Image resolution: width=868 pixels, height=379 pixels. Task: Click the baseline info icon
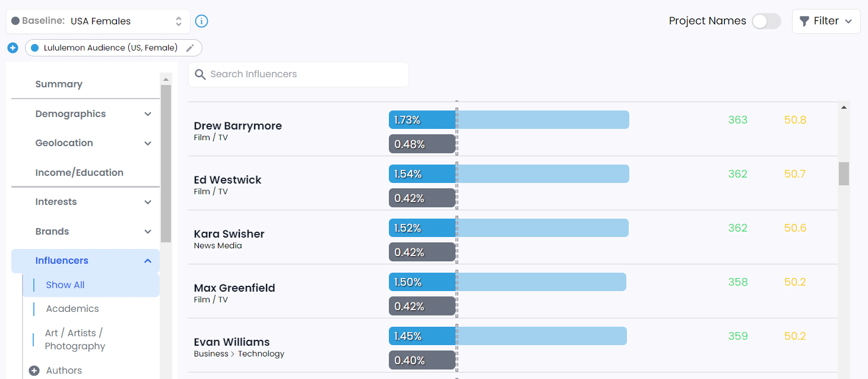[202, 21]
